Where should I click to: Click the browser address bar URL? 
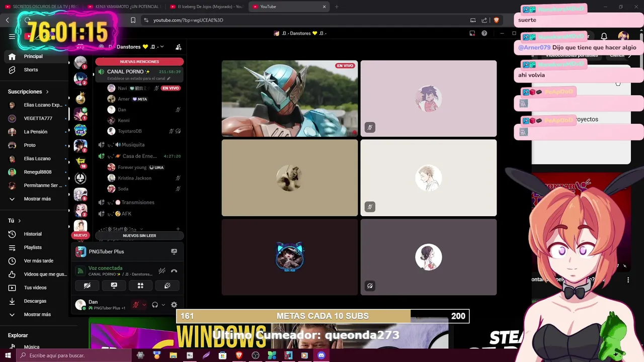[188, 20]
